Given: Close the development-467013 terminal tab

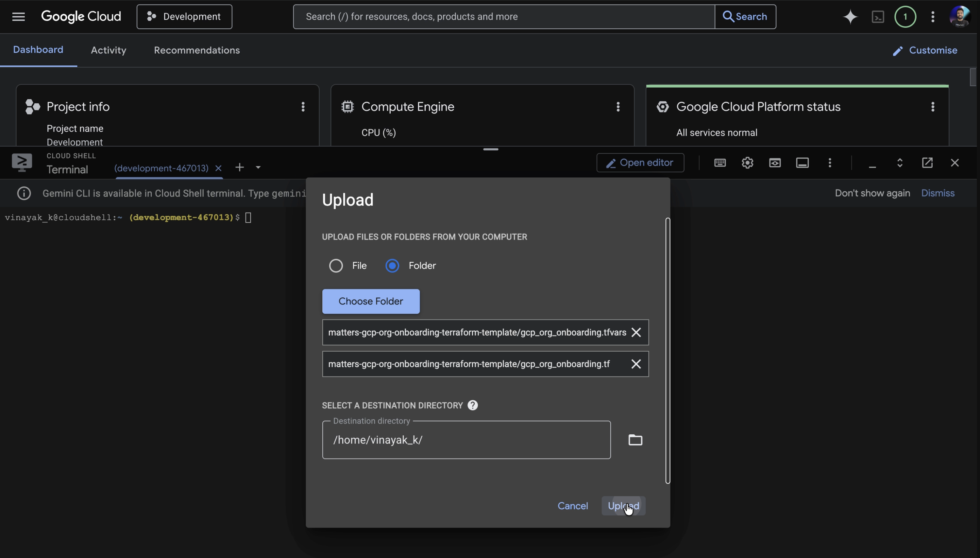Looking at the screenshot, I should (218, 168).
